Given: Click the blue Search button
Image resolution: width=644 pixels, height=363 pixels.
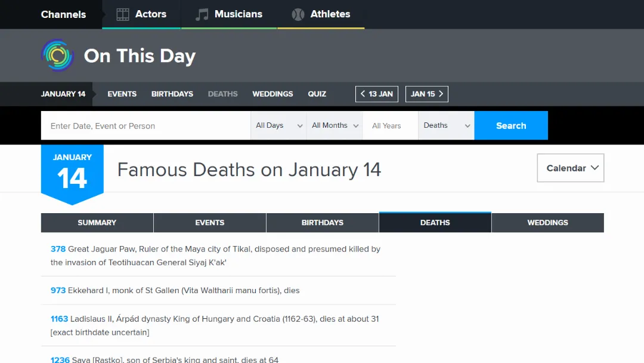Looking at the screenshot, I should (x=511, y=125).
